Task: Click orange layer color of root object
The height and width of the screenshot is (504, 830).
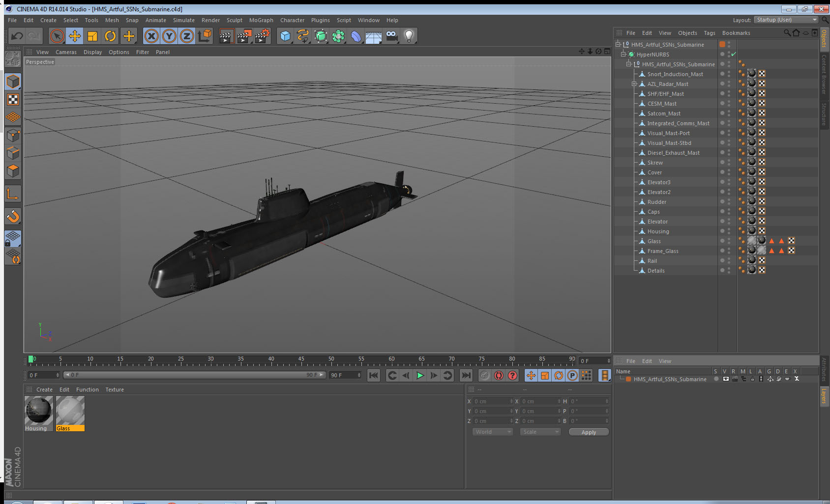Action: [x=722, y=44]
